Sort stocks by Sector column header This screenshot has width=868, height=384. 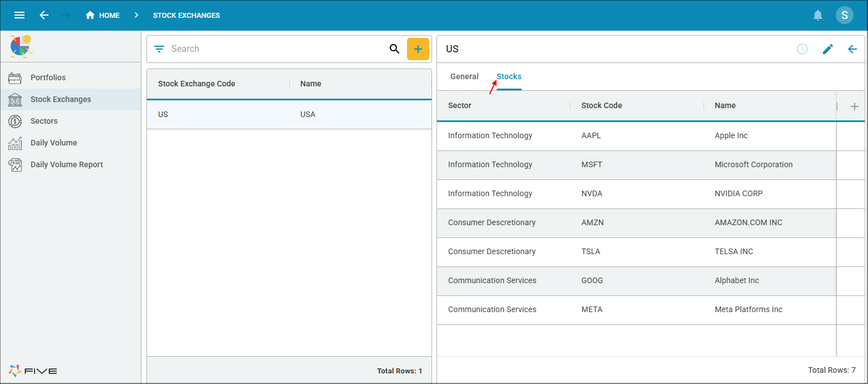pos(460,105)
